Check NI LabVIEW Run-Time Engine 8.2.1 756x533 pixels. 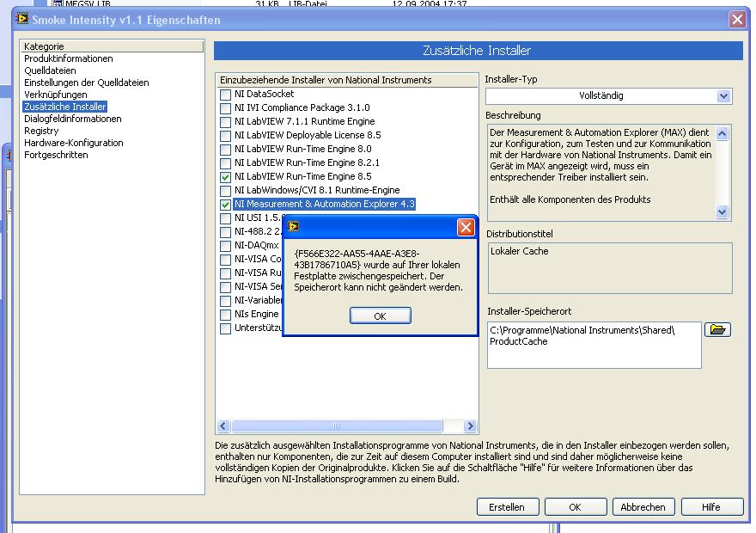(225, 163)
